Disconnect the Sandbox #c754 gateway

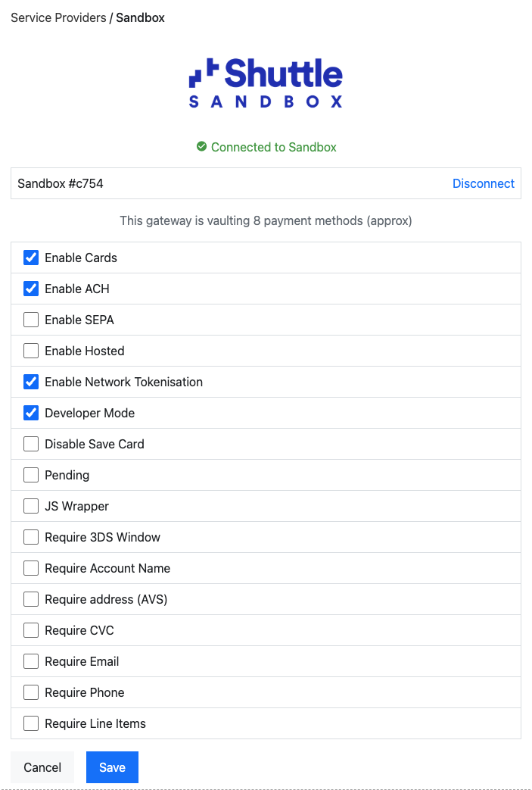(483, 183)
